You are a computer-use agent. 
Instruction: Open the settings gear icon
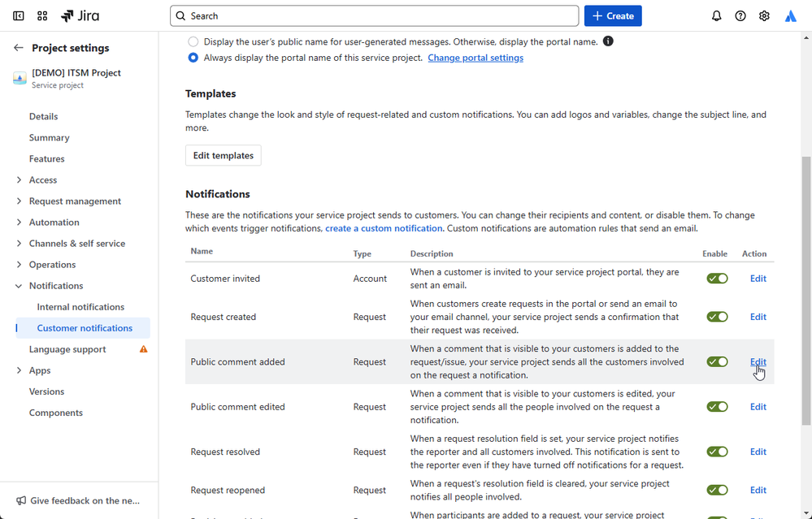764,16
